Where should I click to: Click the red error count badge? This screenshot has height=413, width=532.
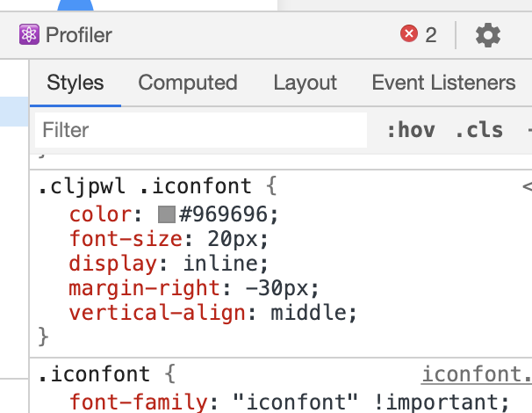pyautogui.click(x=419, y=35)
